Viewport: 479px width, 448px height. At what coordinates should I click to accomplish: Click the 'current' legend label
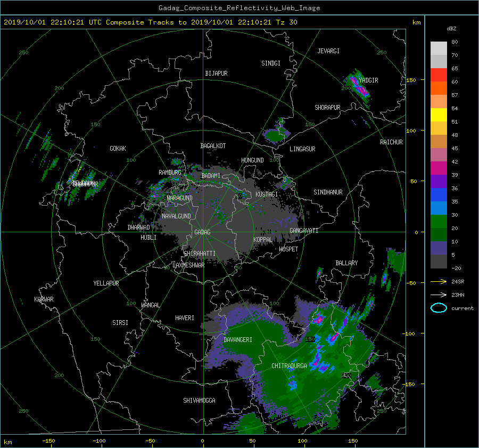click(x=463, y=308)
